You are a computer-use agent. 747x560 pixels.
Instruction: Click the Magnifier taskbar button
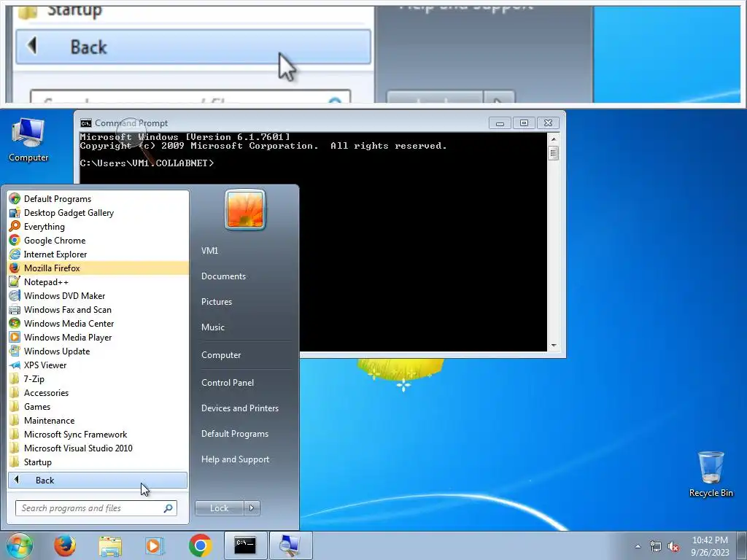(x=290, y=545)
